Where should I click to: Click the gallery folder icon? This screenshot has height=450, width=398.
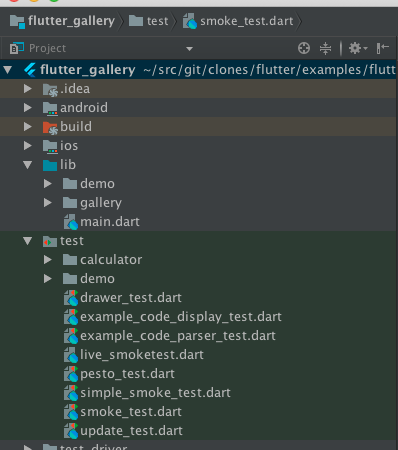[x=70, y=203]
